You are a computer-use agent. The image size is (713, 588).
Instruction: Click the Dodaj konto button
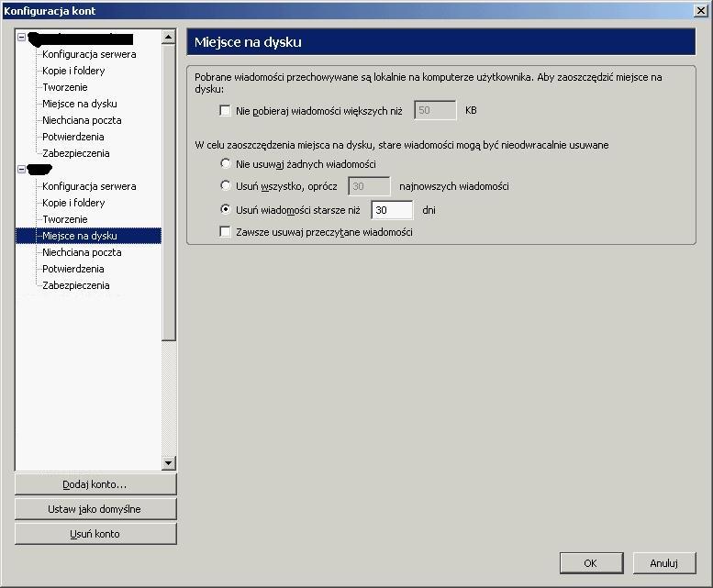(95, 484)
